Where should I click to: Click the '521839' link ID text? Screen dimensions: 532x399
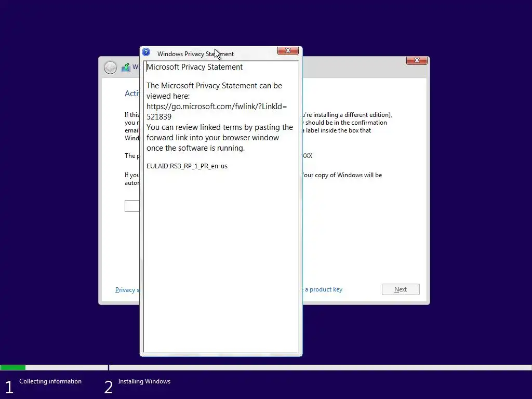click(x=159, y=117)
